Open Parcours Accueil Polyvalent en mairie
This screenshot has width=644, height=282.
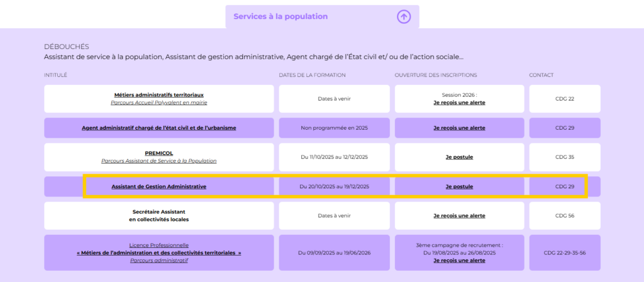coord(159,103)
